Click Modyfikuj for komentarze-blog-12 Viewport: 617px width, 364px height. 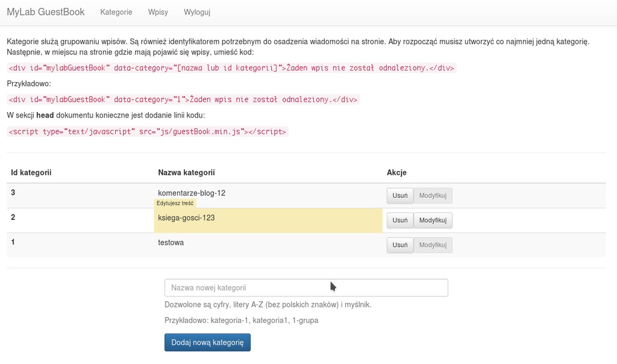click(x=433, y=196)
